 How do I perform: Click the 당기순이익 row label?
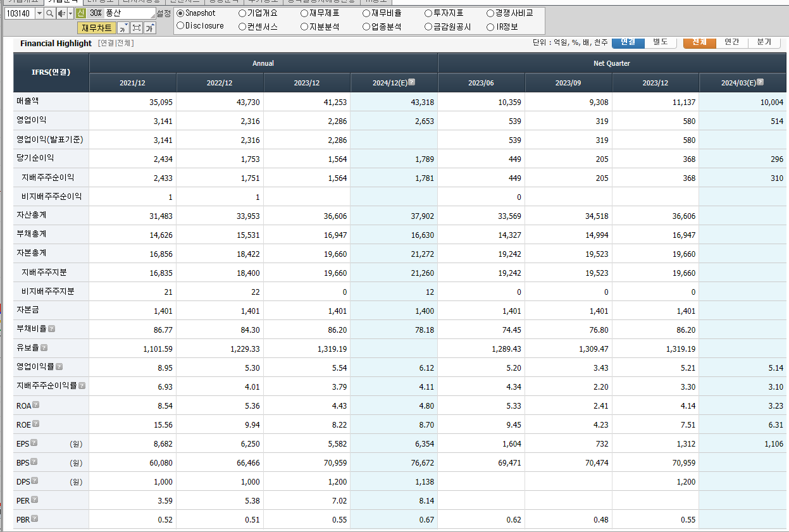click(x=35, y=158)
